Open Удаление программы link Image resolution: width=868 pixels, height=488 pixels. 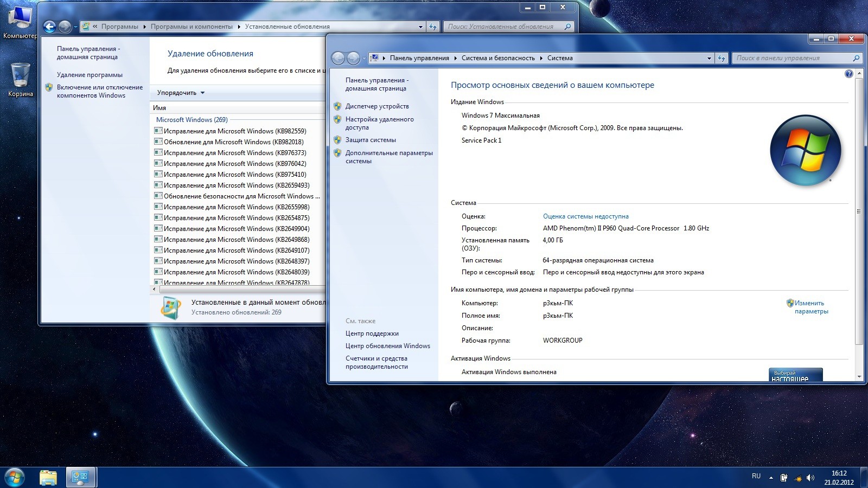pos(90,75)
